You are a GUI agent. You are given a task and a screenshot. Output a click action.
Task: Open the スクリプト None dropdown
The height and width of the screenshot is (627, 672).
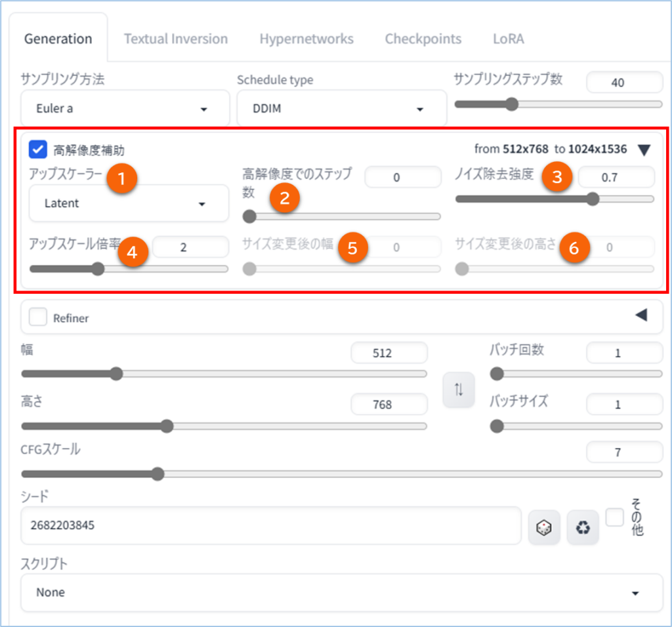click(x=341, y=592)
